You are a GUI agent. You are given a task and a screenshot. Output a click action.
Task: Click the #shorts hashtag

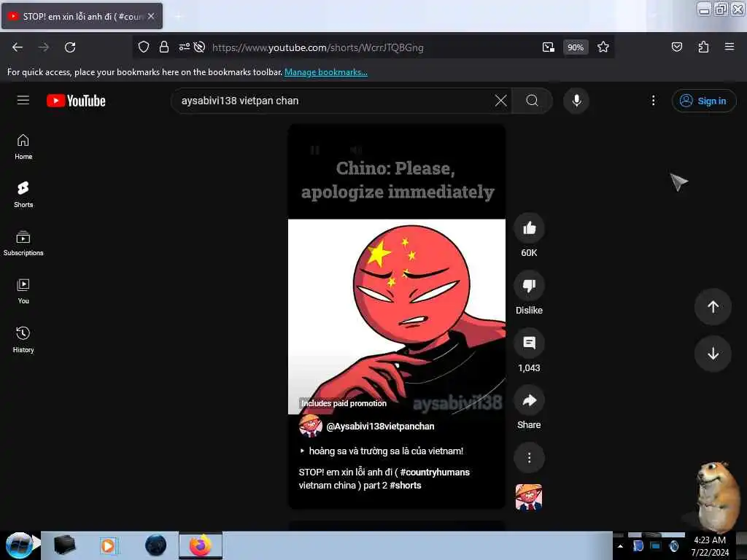[x=406, y=485]
